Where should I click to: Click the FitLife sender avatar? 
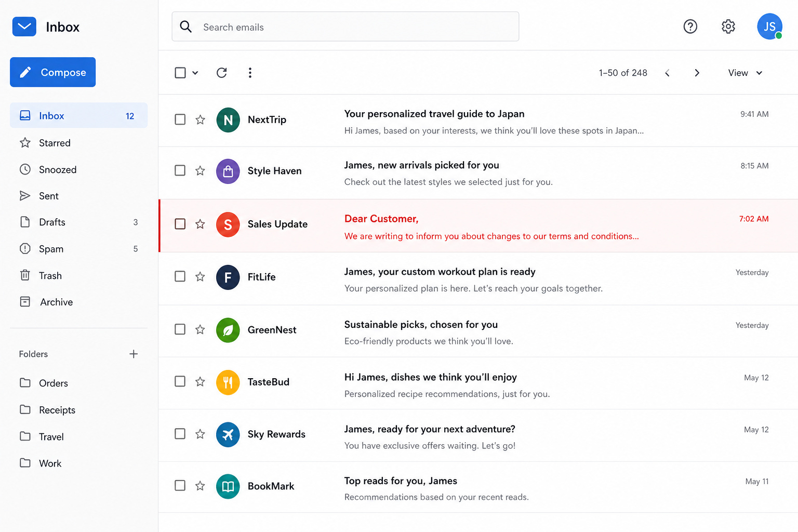[x=228, y=277]
